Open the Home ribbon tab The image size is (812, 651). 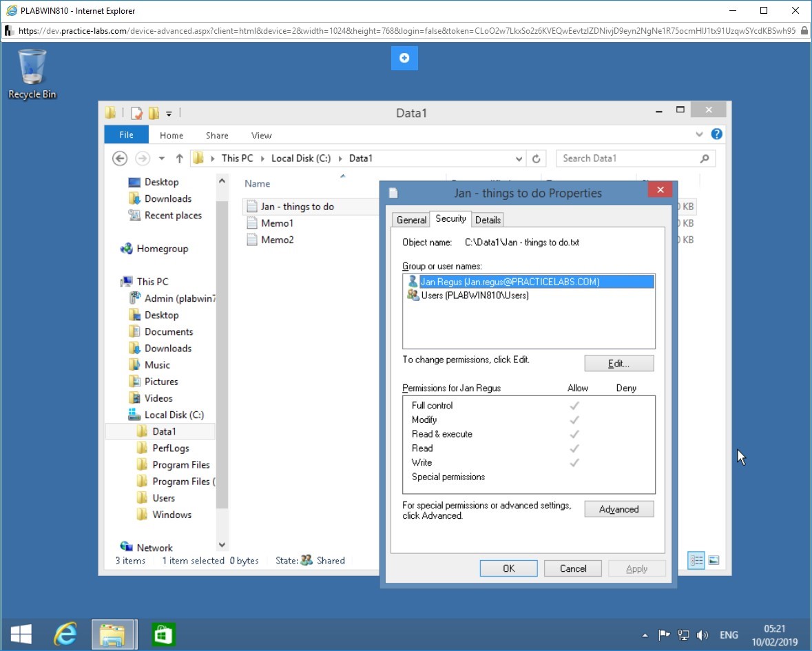171,135
